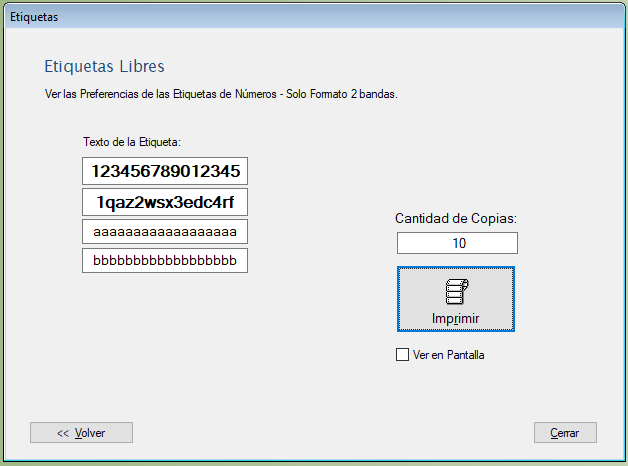This screenshot has height=466, width=628.
Task: Close the dialog using Cerrar button
Action: [565, 433]
